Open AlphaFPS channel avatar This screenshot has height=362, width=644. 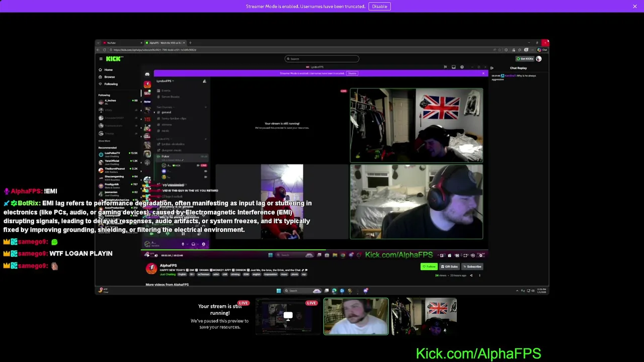coord(151,268)
